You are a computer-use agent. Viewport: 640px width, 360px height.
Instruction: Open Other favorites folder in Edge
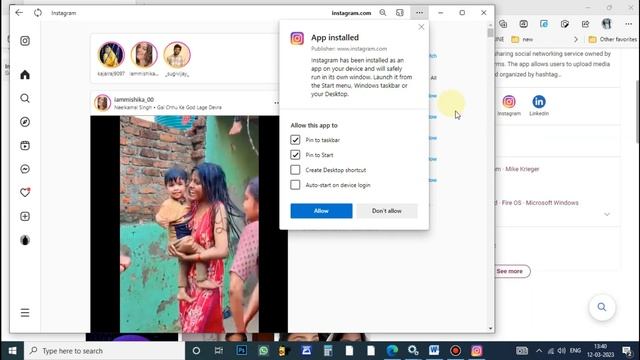pyautogui.click(x=613, y=40)
